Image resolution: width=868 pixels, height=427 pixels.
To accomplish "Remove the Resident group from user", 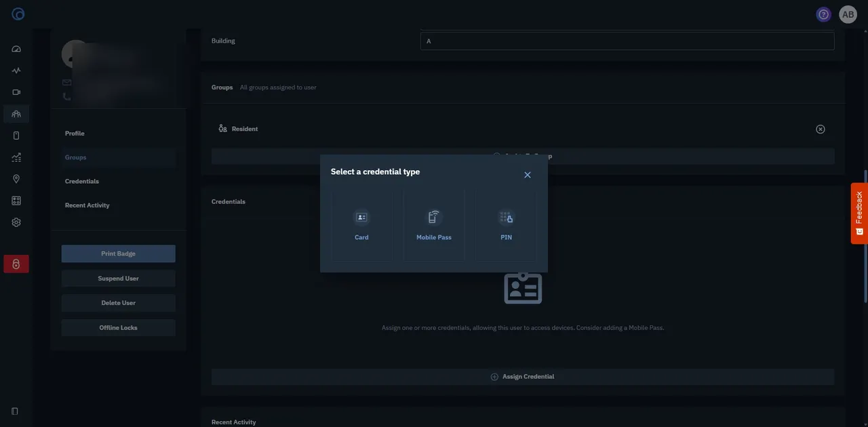I will (821, 129).
